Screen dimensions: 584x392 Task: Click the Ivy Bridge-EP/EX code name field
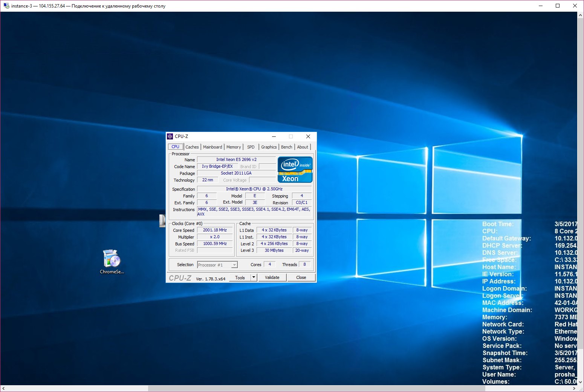click(217, 166)
